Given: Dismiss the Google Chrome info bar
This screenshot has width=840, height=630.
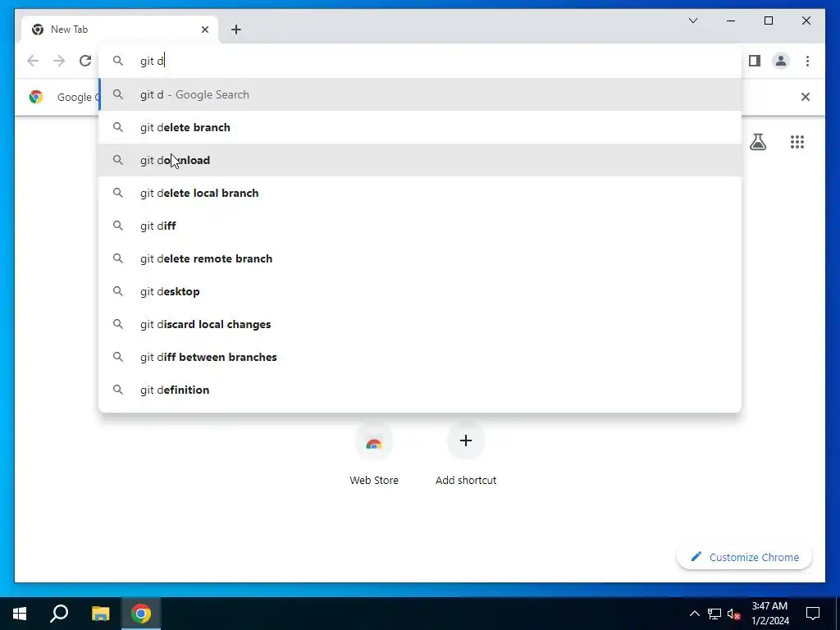Looking at the screenshot, I should coord(805,97).
